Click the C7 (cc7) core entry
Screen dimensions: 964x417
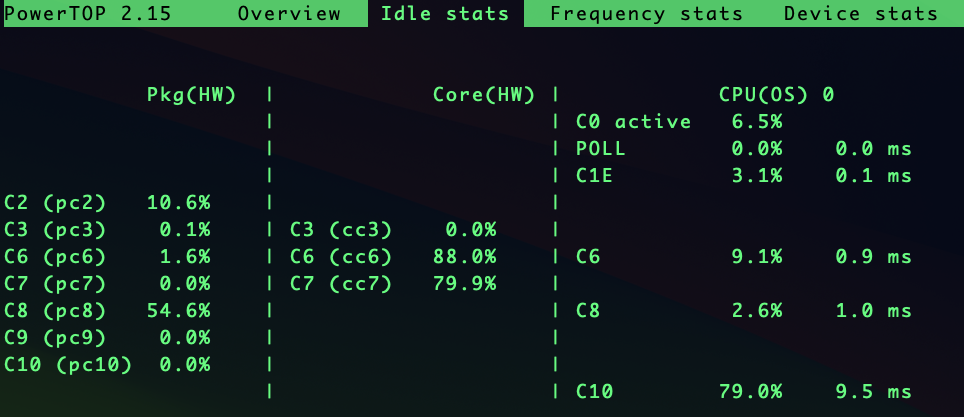click(x=393, y=284)
